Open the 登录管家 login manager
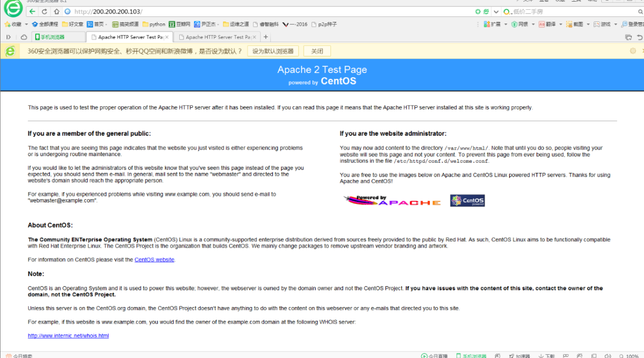 click(632, 24)
